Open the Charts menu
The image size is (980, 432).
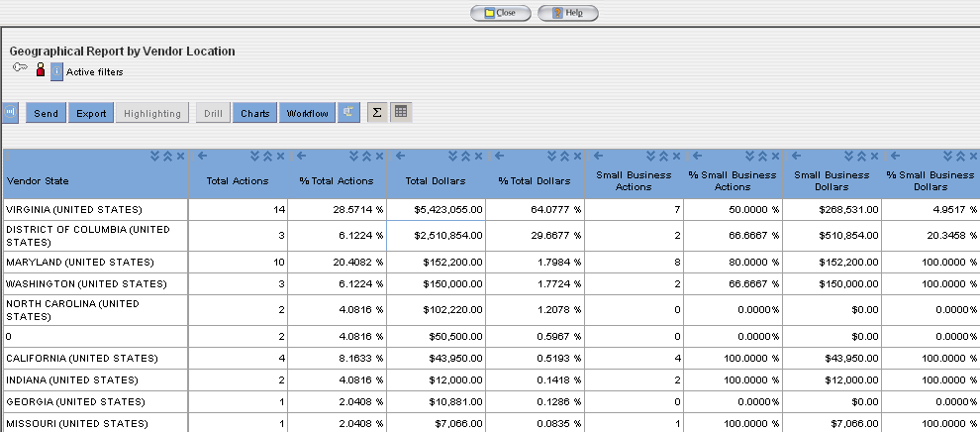pyautogui.click(x=255, y=113)
